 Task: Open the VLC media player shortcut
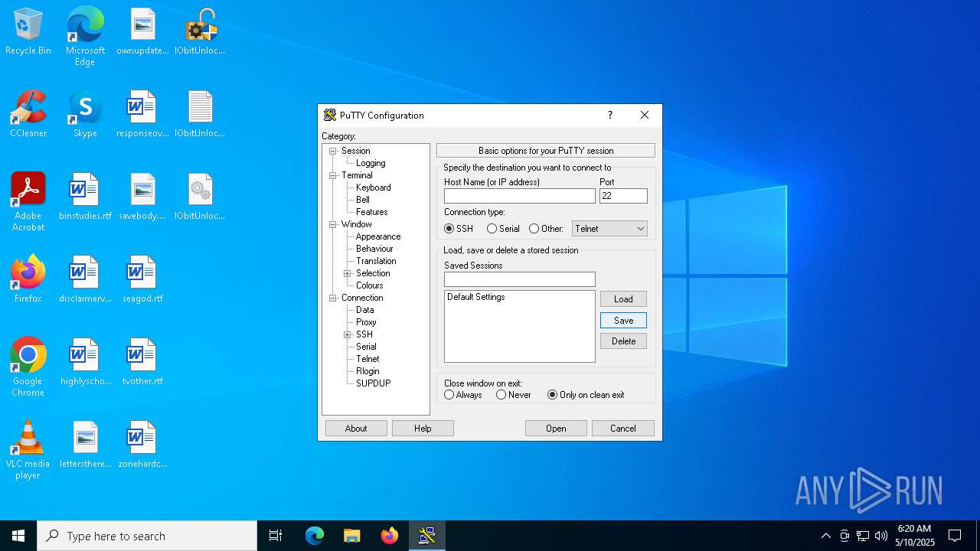[28, 450]
